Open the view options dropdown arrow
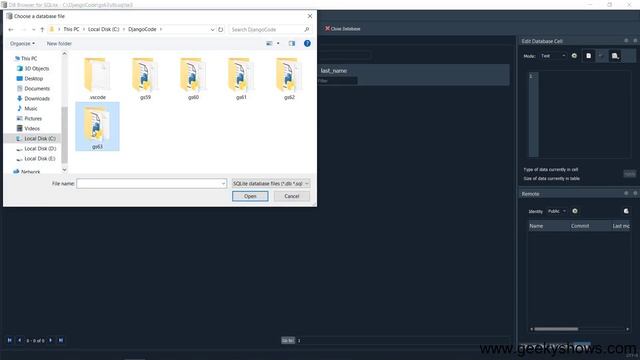Screen dimensions: 640x360 278,43
